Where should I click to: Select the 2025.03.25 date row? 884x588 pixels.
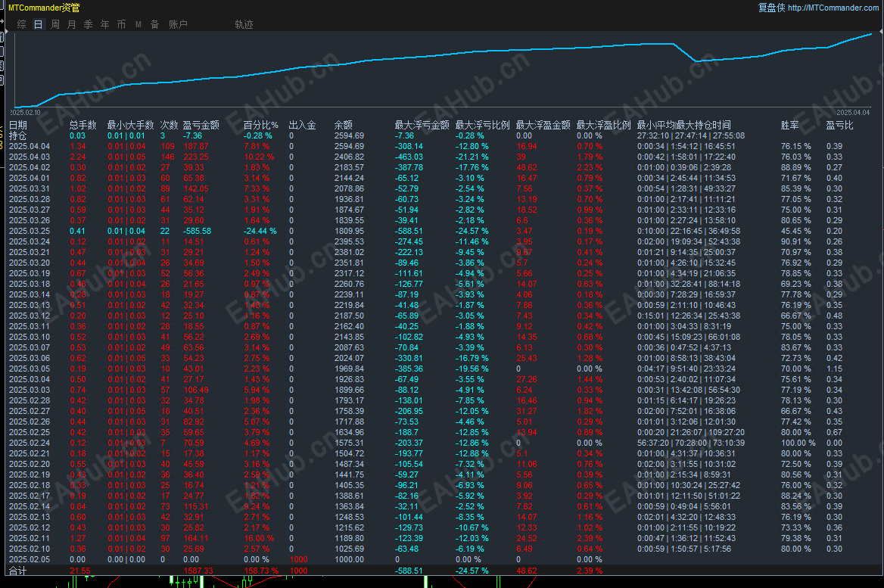pos(30,231)
